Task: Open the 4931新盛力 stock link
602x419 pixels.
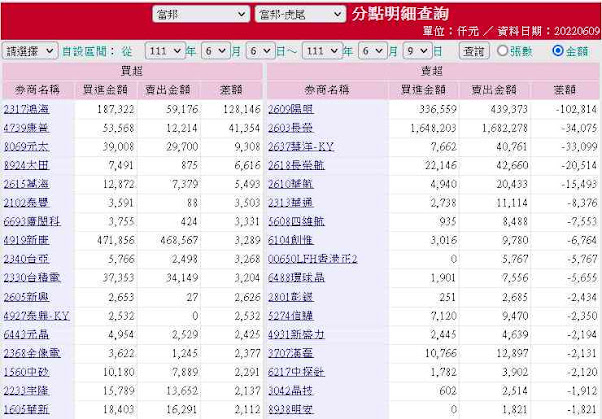Action: 296,334
